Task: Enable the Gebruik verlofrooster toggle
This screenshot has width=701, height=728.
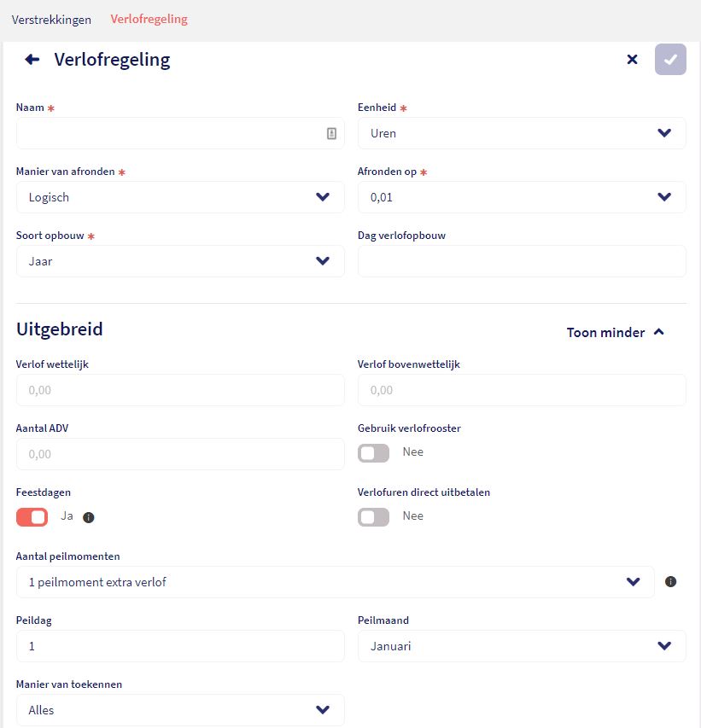Action: 373,453
